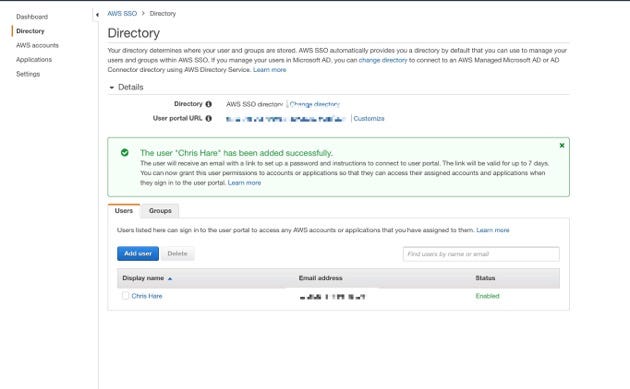Open the Chris Hare user link

(x=147, y=296)
